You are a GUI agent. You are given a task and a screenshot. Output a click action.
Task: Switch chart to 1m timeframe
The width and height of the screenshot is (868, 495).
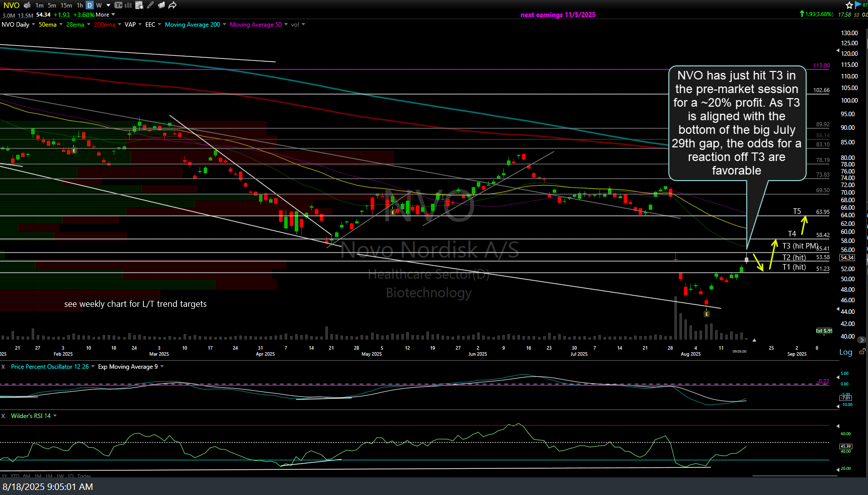point(40,5)
